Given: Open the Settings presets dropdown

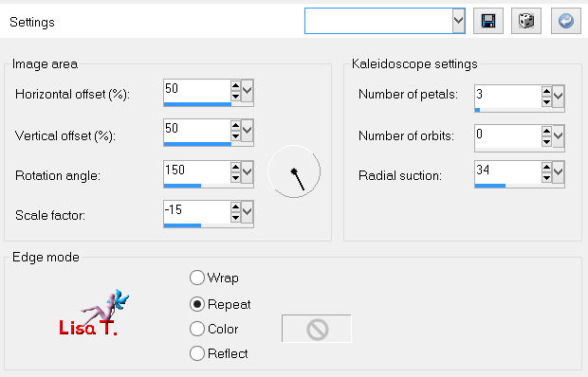Looking at the screenshot, I should click(x=459, y=21).
